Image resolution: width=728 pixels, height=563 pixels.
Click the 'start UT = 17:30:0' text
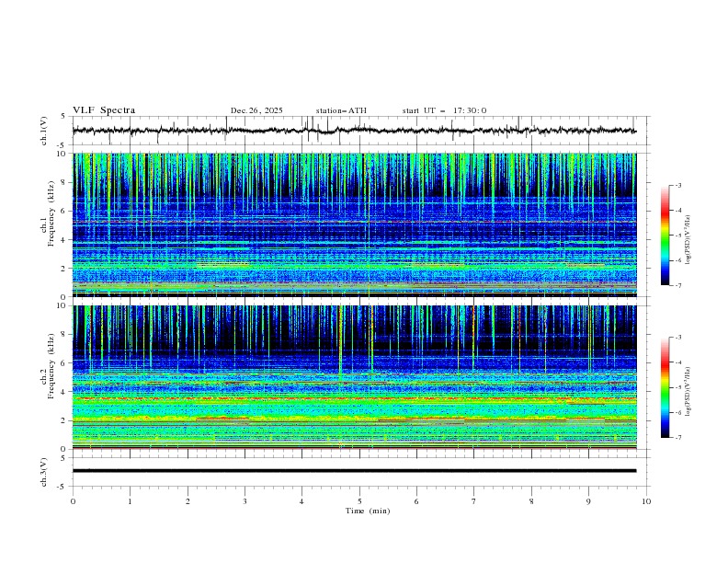444,110
